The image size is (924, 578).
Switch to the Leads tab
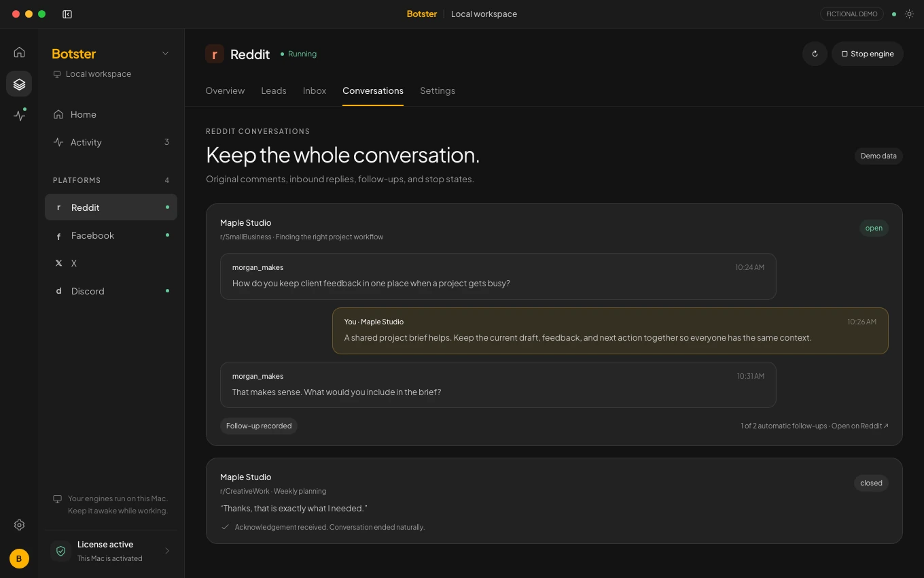274,90
